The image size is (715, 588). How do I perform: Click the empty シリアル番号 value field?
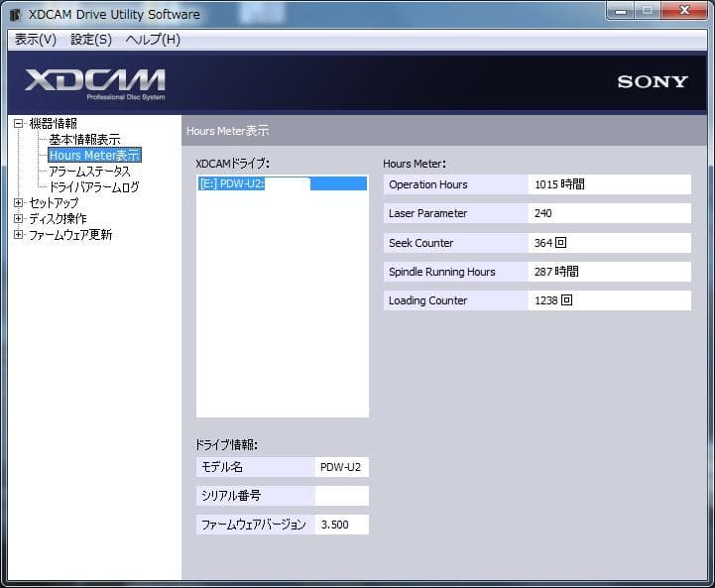(341, 496)
